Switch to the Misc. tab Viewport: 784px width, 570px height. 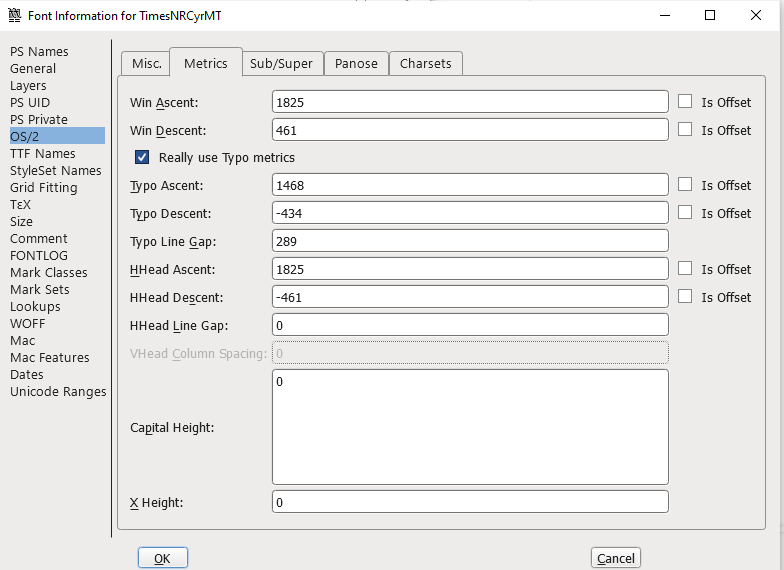coord(146,64)
